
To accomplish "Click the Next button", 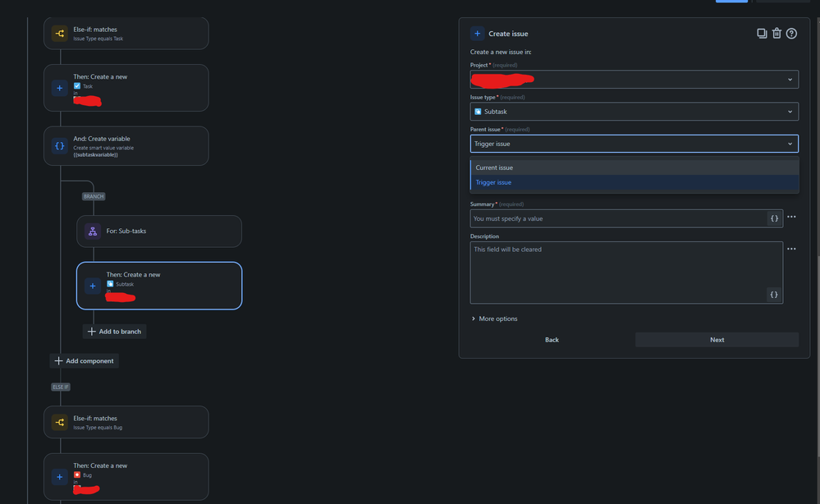I will 716,339.
